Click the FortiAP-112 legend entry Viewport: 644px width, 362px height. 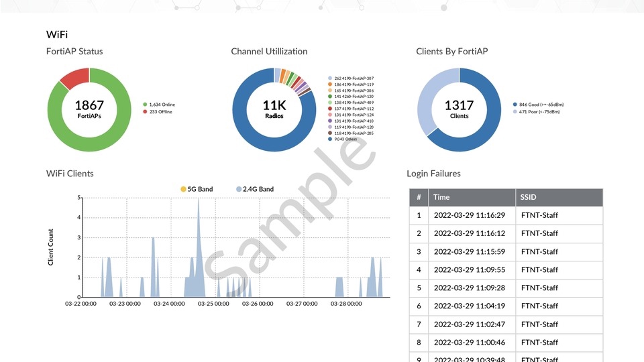(x=353, y=109)
